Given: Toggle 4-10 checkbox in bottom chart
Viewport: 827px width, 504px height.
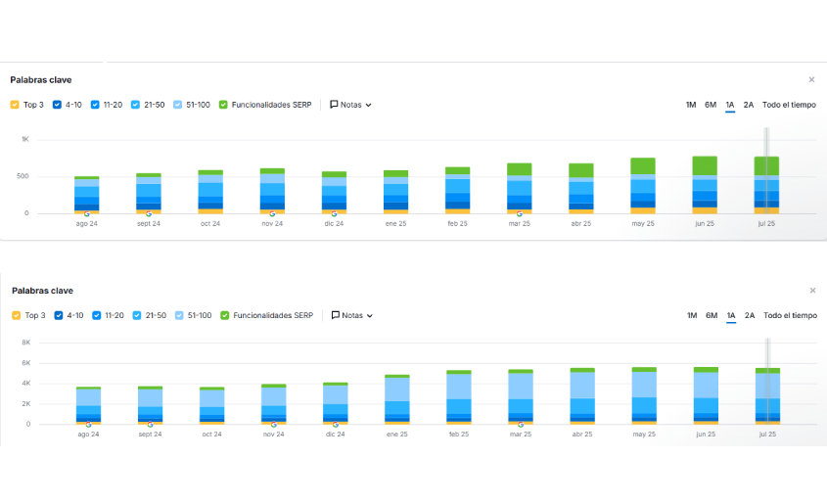Looking at the screenshot, I should tap(57, 316).
